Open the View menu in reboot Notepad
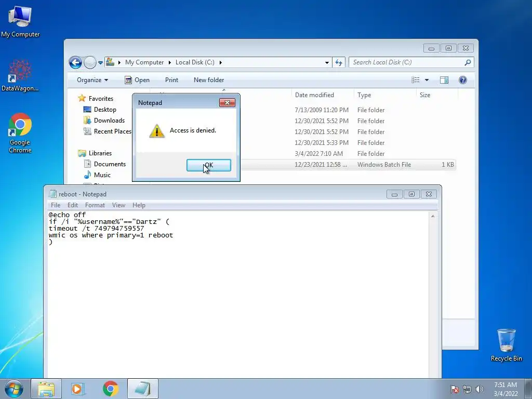Viewport: 532px width, 399px height. tap(119, 205)
